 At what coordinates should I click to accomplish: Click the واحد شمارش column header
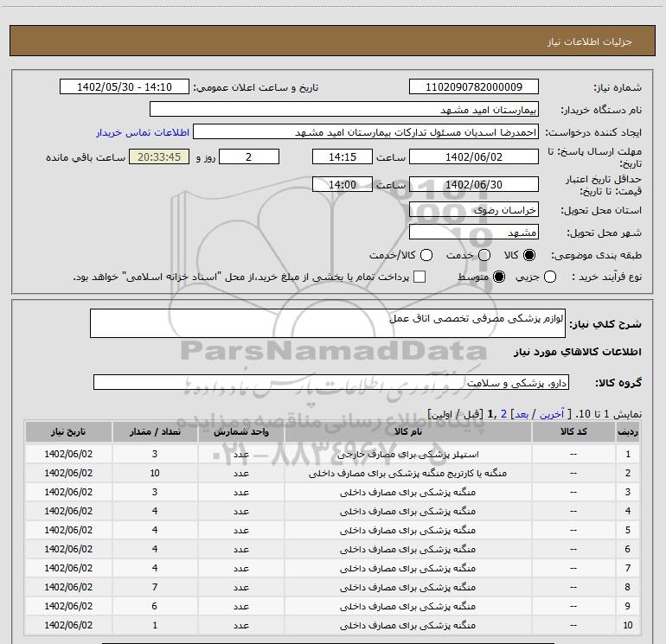click(240, 431)
